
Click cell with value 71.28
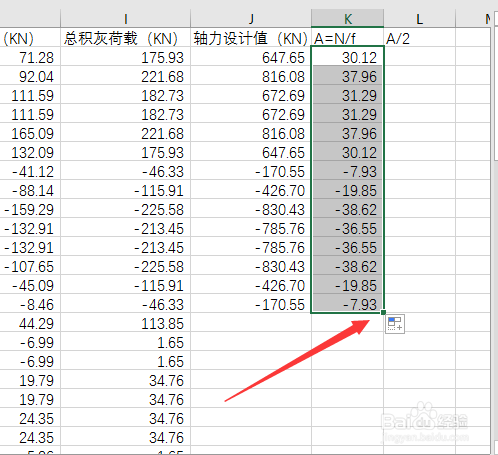(x=30, y=56)
